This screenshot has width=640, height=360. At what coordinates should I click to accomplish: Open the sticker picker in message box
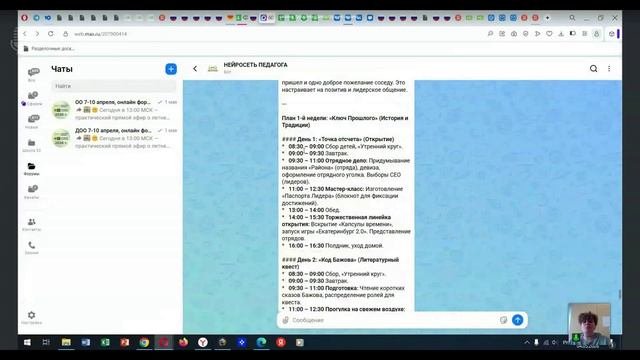point(503,320)
